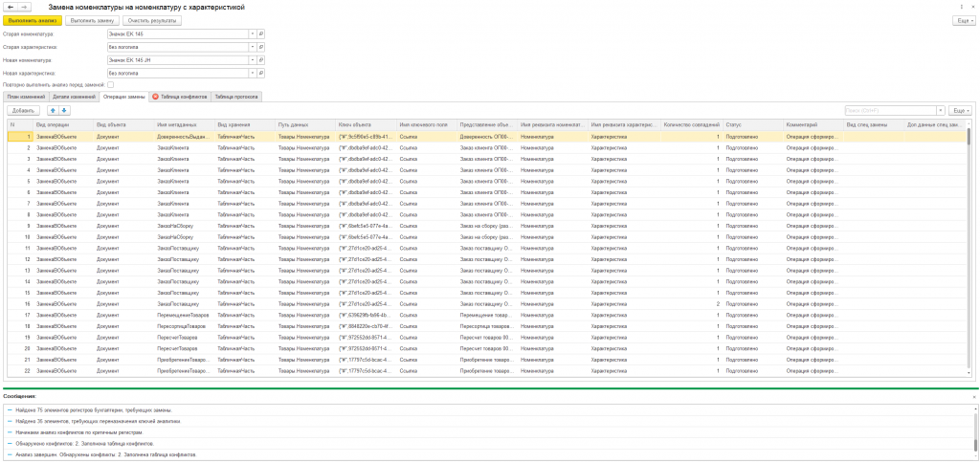The image size is (980, 463).
Task: Open the Старая характеристика item form icon
Action: [261, 47]
